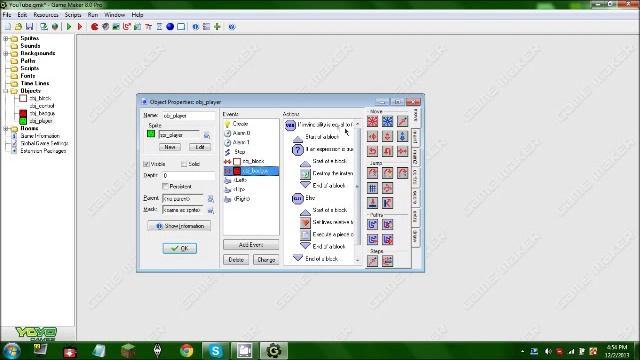Select the Path Speed action icon

pyautogui.click(x=387, y=240)
